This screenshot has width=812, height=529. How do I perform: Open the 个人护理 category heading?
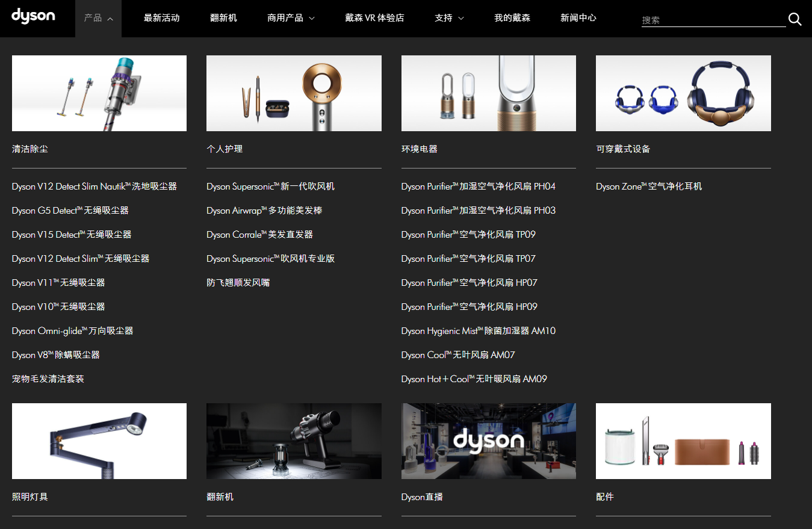pos(225,149)
